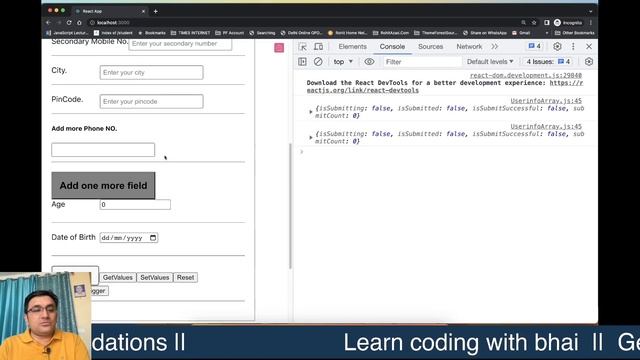Image resolution: width=640 pixels, height=360 pixels.
Task: Show the console sidebar panel
Action: tap(302, 62)
